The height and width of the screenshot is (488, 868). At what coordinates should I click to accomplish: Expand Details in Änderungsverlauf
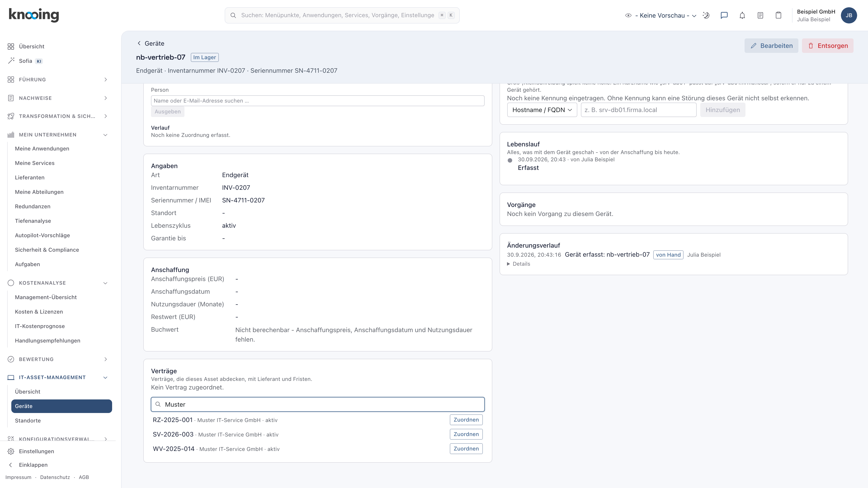point(519,264)
